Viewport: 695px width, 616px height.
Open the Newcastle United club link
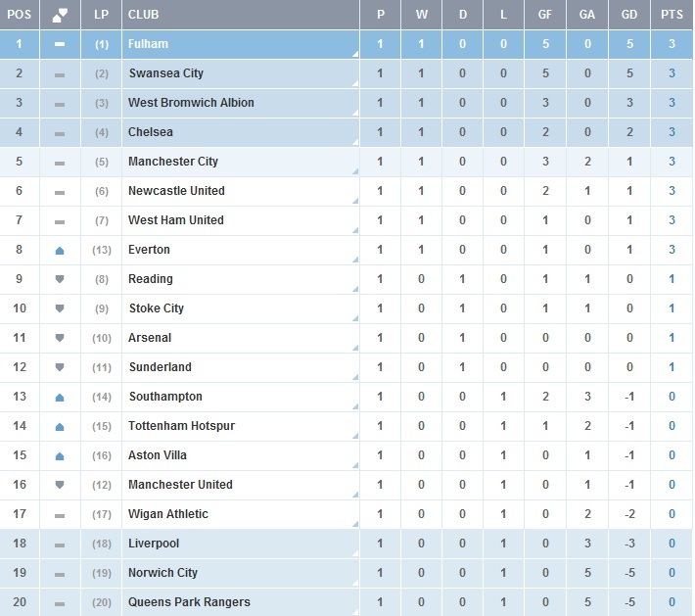pos(176,191)
